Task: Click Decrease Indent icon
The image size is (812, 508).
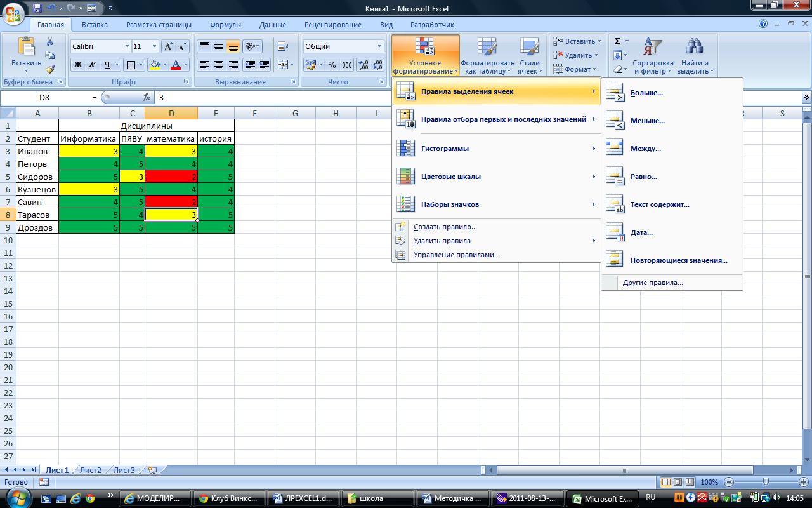Action: (250, 65)
